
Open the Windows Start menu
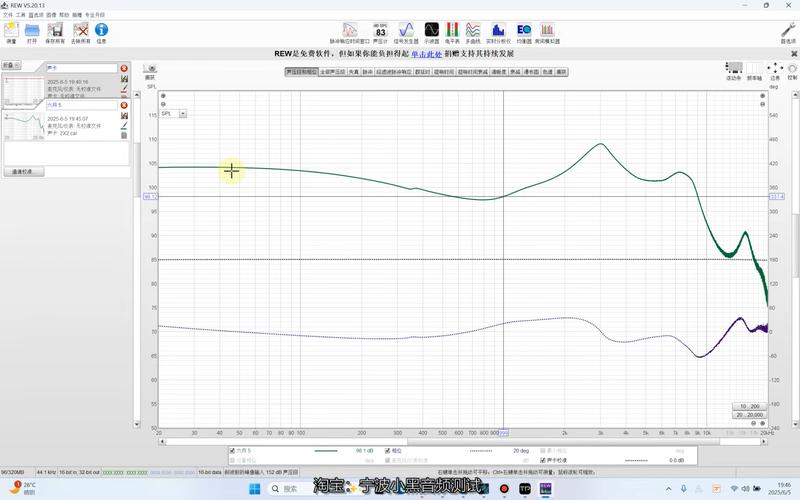click(x=255, y=489)
